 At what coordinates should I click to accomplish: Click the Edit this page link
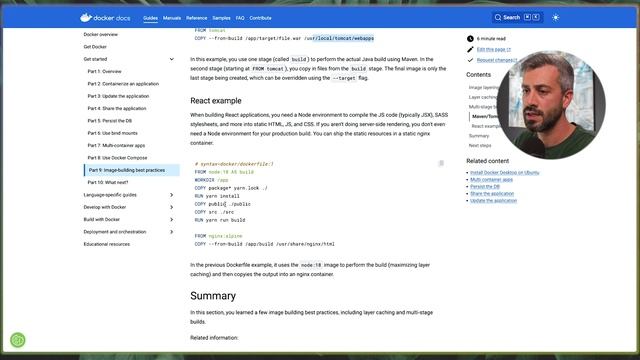[x=493, y=49]
